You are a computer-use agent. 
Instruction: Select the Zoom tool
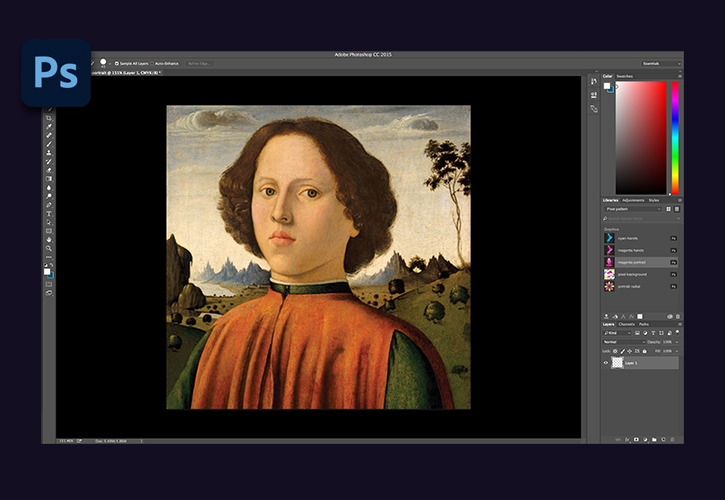49,248
